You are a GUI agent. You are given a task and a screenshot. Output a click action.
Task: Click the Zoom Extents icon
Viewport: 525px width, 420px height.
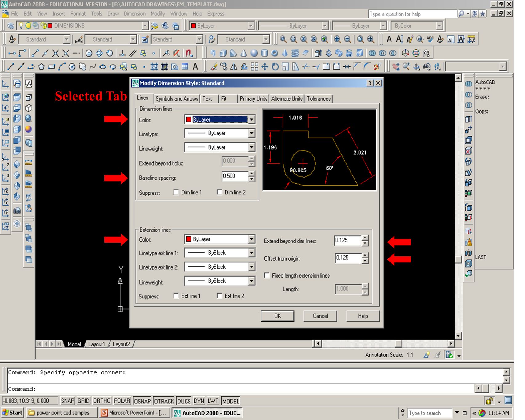pos(371,39)
